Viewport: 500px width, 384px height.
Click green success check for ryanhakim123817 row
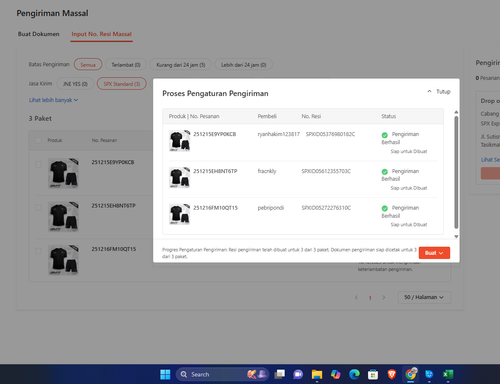385,135
